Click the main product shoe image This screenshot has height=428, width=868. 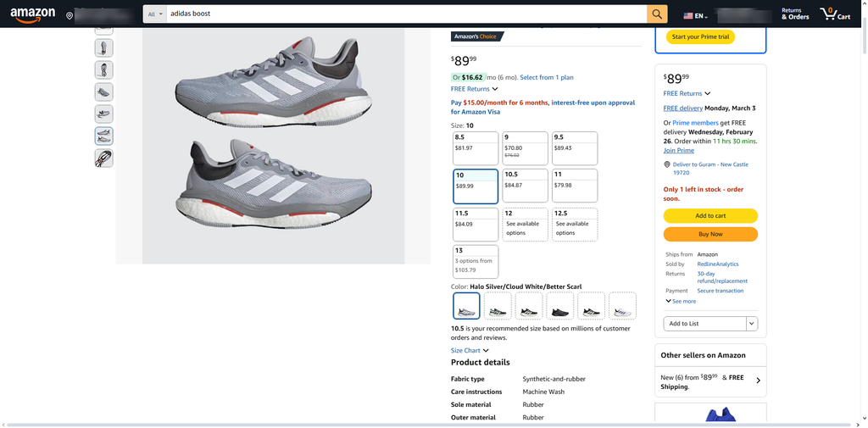[x=274, y=146]
